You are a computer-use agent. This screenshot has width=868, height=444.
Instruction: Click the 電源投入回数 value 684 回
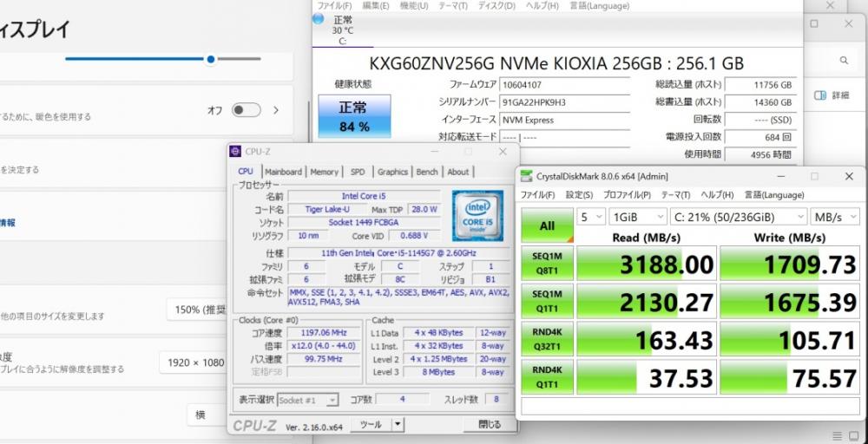coord(760,137)
